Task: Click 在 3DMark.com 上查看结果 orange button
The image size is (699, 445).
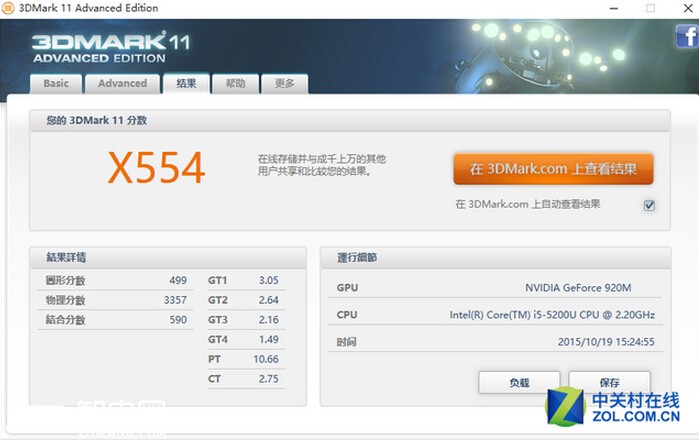Action: (553, 169)
